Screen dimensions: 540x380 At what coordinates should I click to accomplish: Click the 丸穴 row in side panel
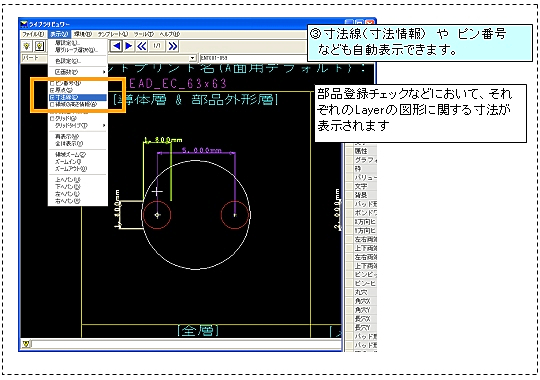click(x=361, y=292)
